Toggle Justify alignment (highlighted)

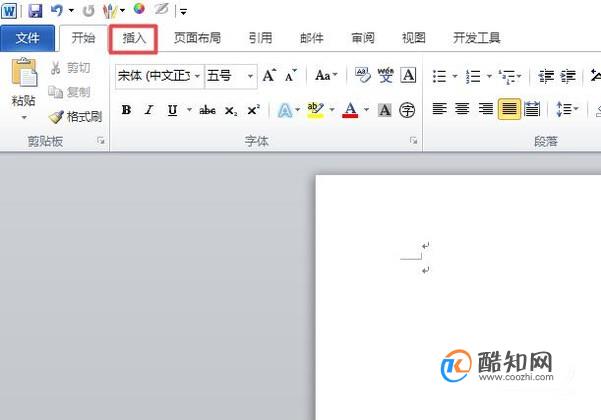(x=509, y=109)
